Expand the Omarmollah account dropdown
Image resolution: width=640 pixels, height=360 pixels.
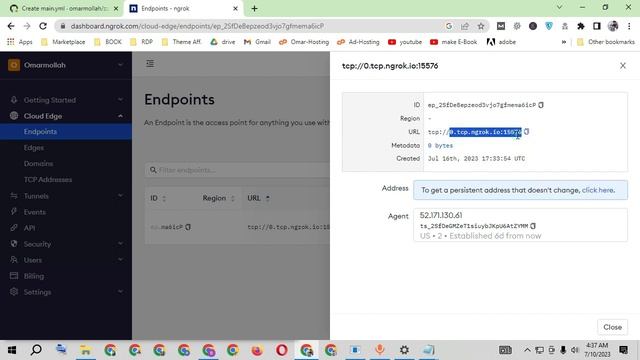pyautogui.click(x=66, y=65)
